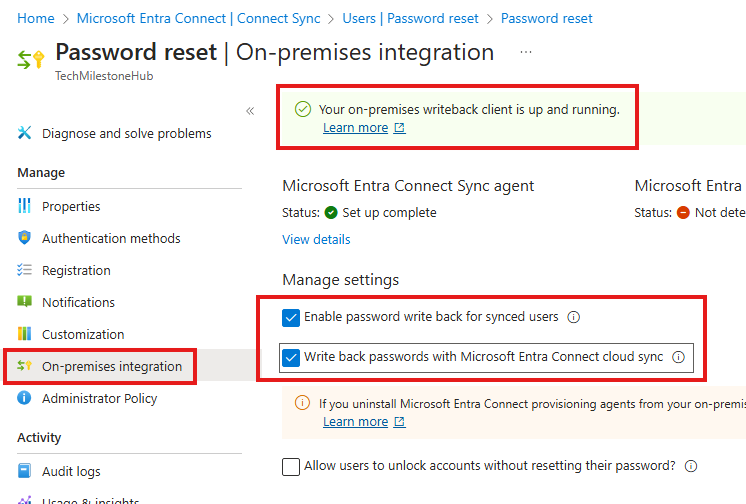Click Users | Password reset breadcrumb
Image resolution: width=746 pixels, height=504 pixels.
(x=410, y=18)
